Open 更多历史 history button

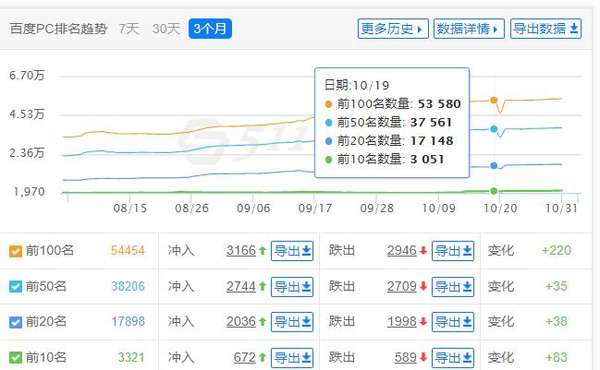click(x=393, y=29)
